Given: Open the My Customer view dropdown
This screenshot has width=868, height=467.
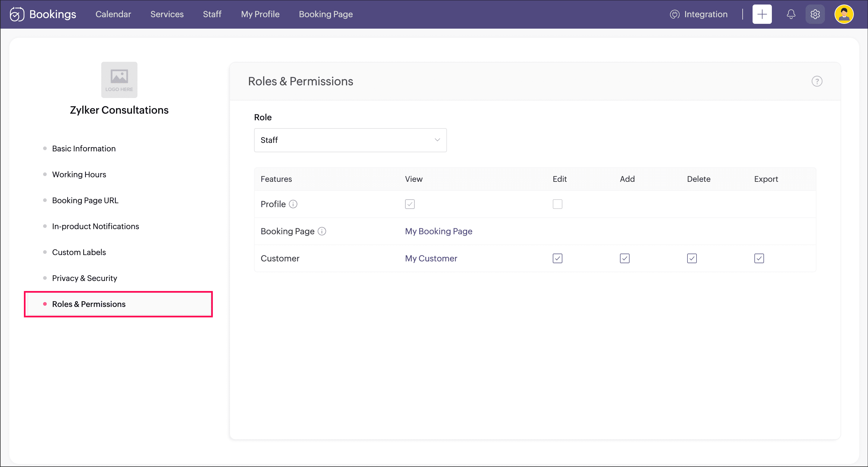Looking at the screenshot, I should (x=431, y=258).
